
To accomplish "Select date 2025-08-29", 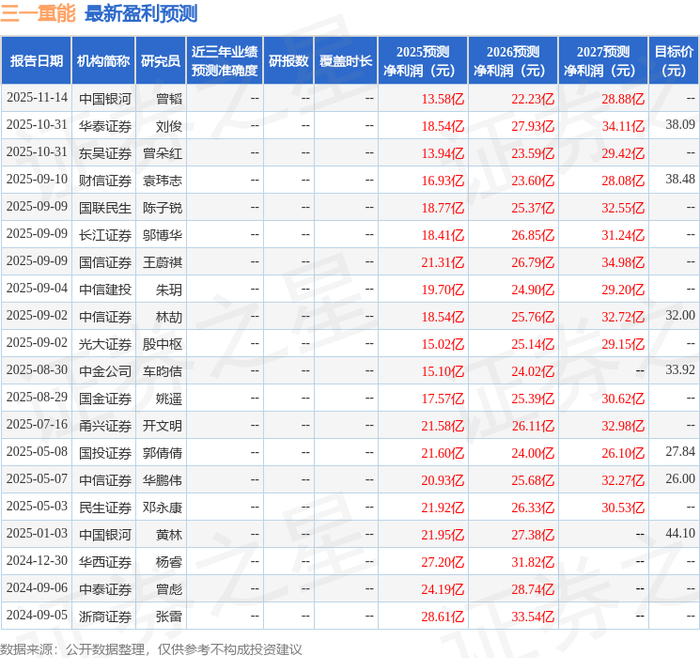I will 37,397.
